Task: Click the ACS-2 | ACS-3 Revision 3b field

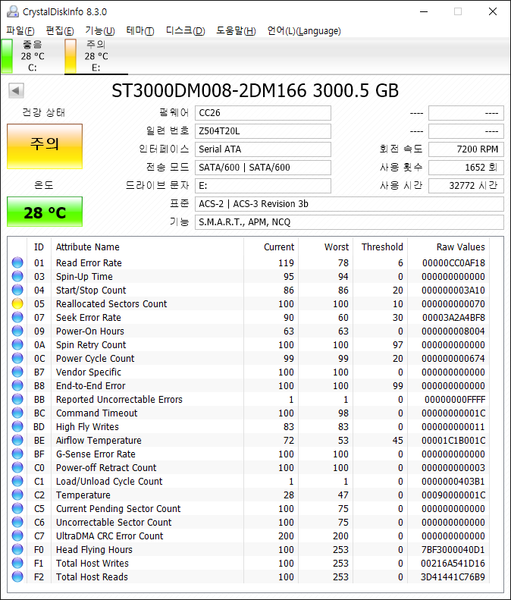Action: pos(349,204)
